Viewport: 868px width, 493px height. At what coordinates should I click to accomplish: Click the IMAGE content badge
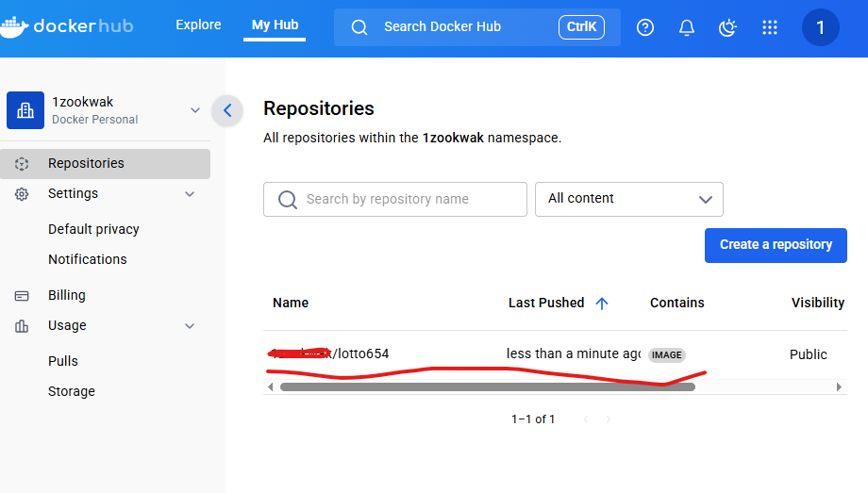coord(666,355)
